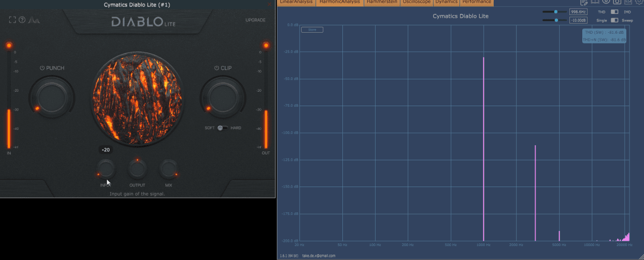The width and height of the screenshot is (644, 260).
Task: Click the HARD label beside clip switch
Action: (236, 128)
